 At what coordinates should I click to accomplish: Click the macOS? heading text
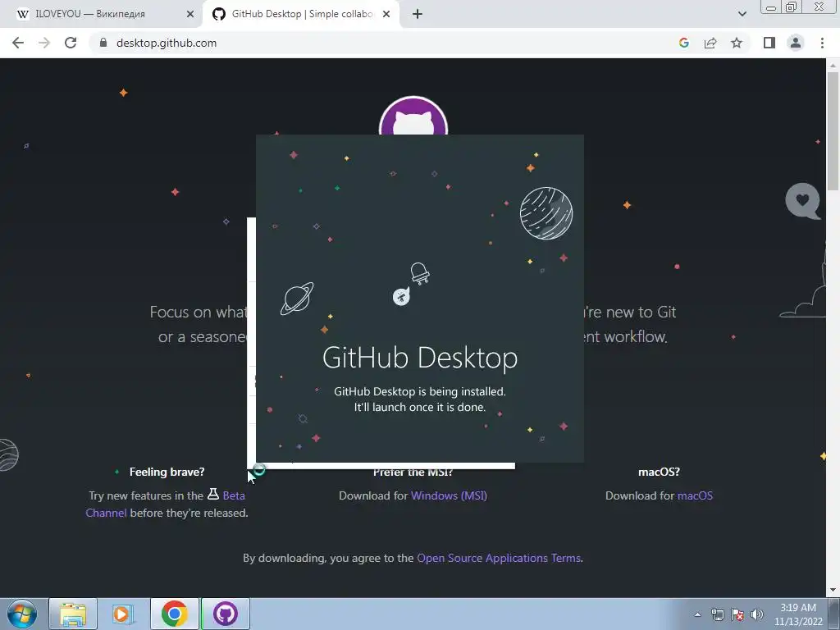[x=659, y=472]
